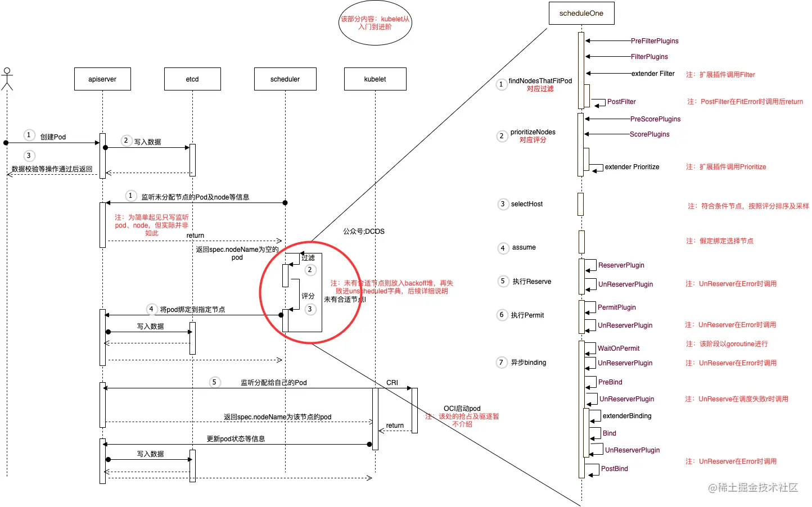Select the PostBind label
The image size is (812, 507).
pos(615,469)
